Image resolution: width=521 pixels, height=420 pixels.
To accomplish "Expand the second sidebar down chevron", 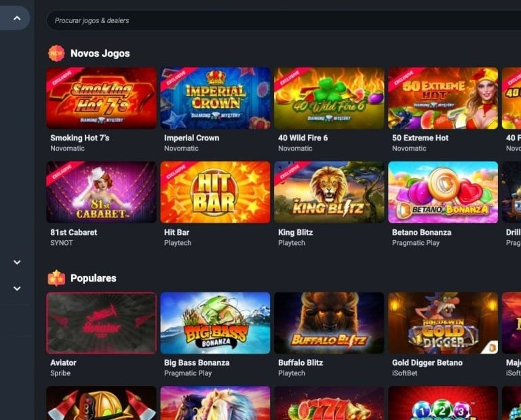I will click(x=17, y=288).
